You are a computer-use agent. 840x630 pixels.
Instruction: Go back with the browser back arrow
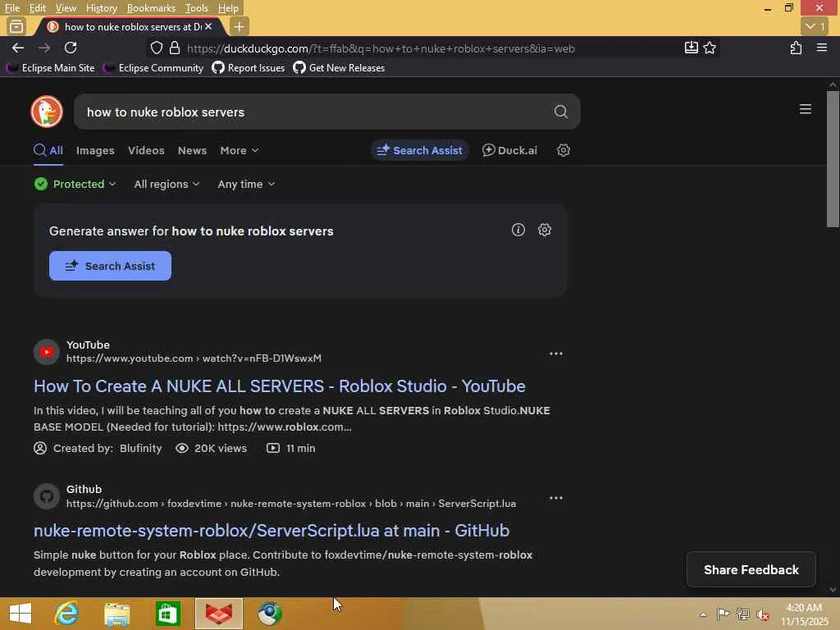(x=18, y=48)
